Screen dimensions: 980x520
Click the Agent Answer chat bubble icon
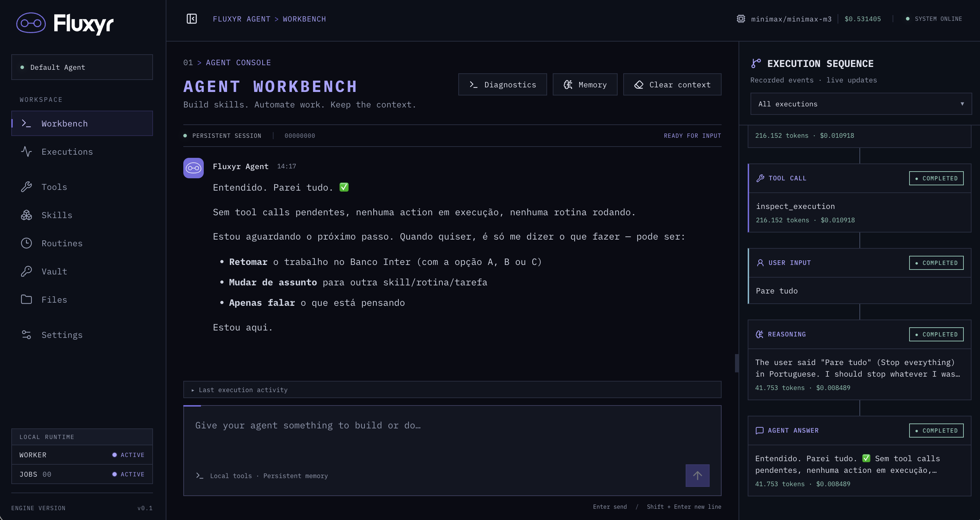pos(759,430)
